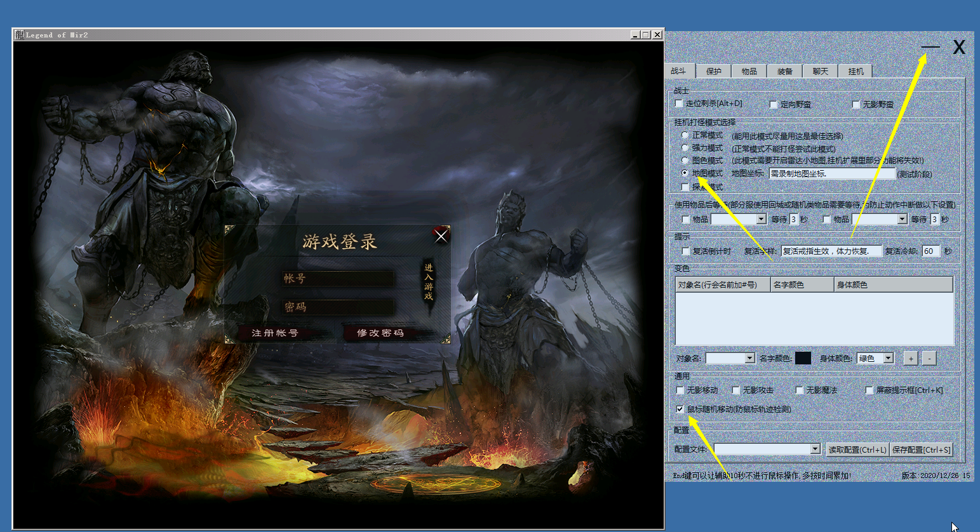Switch to the 挂机 tab
This screenshot has width=980, height=532.
(x=856, y=71)
